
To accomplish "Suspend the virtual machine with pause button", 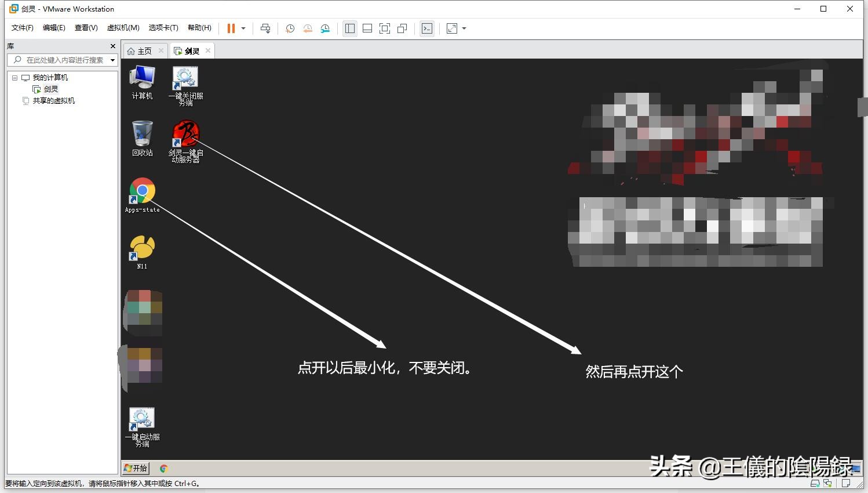I will pos(231,28).
